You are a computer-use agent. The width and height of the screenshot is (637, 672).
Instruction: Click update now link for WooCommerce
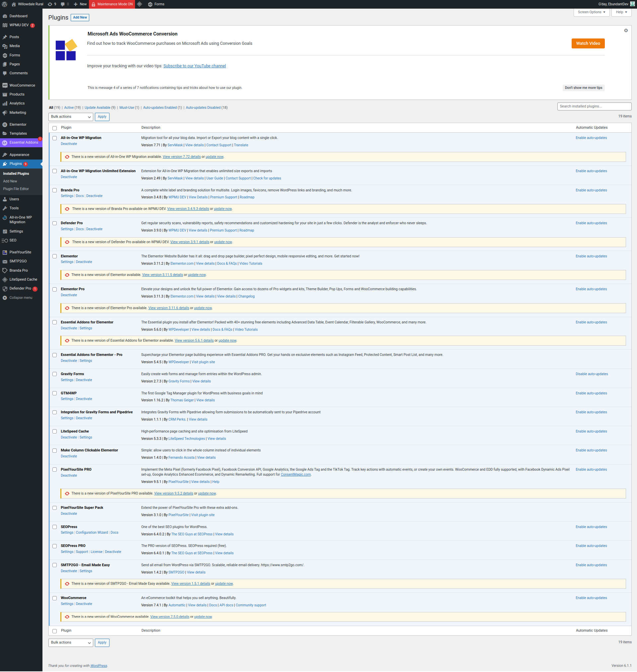click(203, 617)
